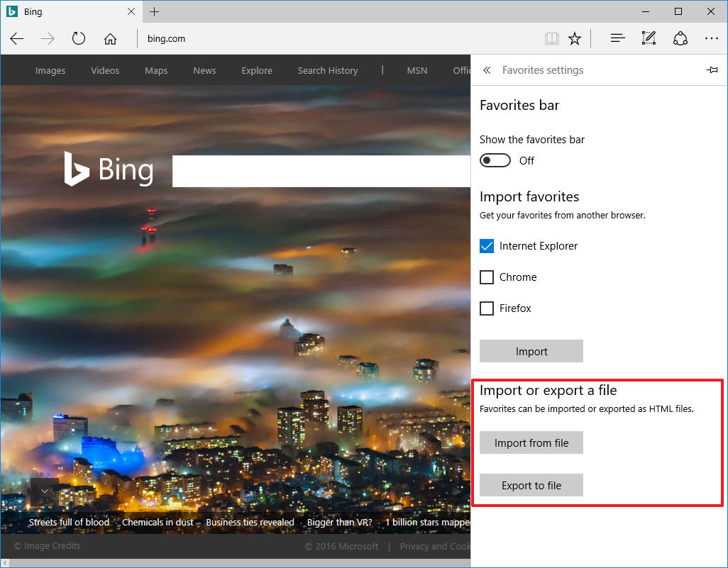Click the Bing logo on the page

109,169
